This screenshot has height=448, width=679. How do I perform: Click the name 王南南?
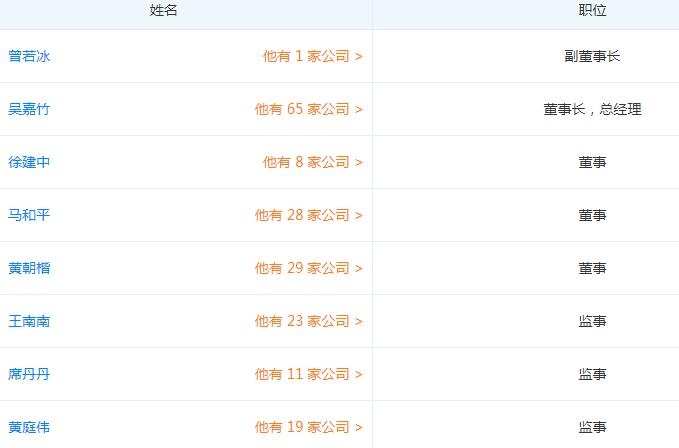(29, 322)
